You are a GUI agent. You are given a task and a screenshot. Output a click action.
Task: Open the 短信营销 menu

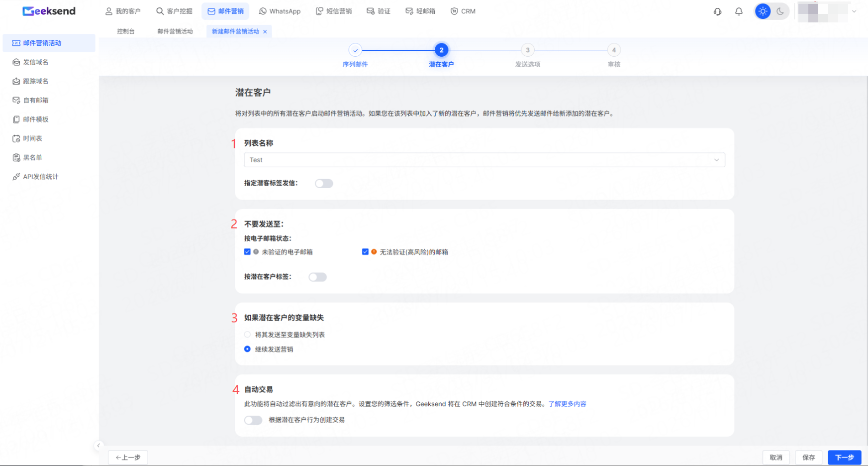click(x=334, y=11)
